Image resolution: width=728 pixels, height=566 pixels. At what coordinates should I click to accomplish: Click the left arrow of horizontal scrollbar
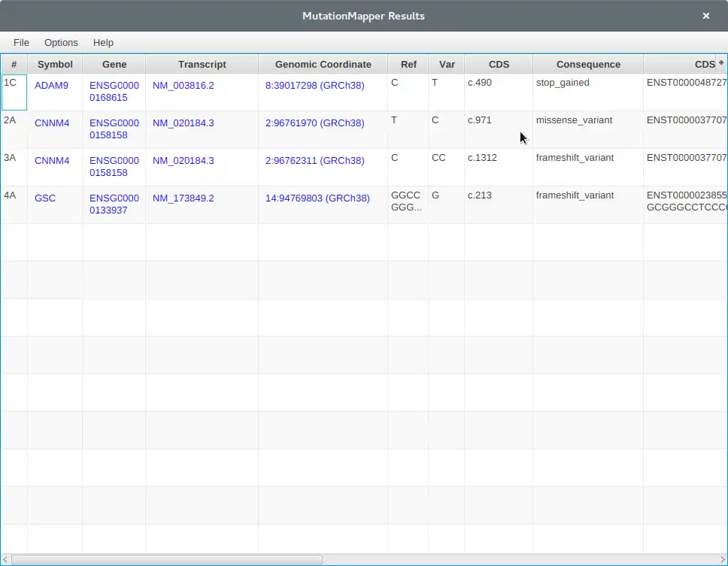[5, 559]
